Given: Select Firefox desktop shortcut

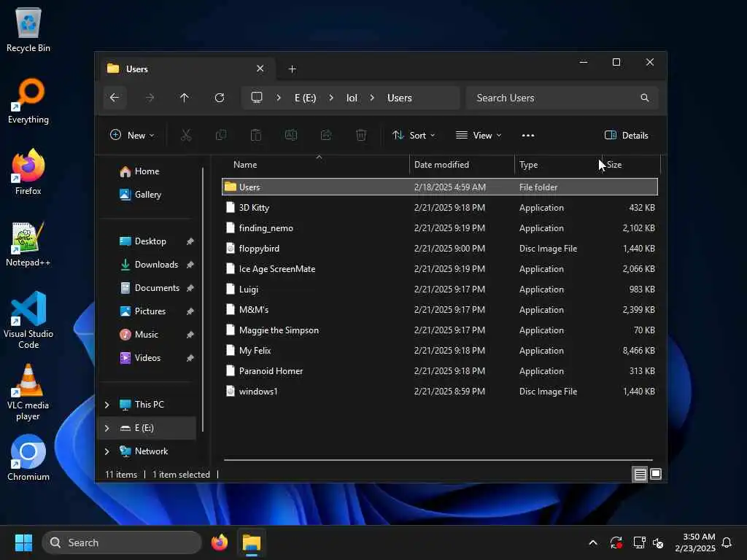Looking at the screenshot, I should pyautogui.click(x=28, y=172).
